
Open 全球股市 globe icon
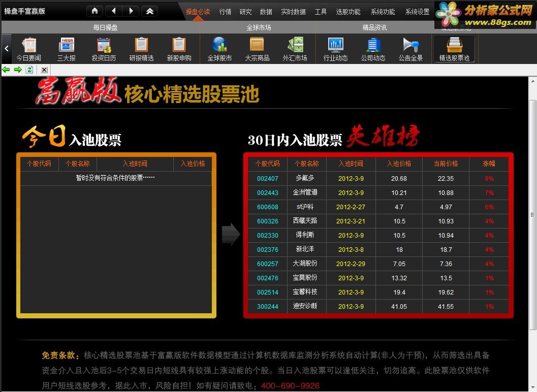[x=219, y=49]
